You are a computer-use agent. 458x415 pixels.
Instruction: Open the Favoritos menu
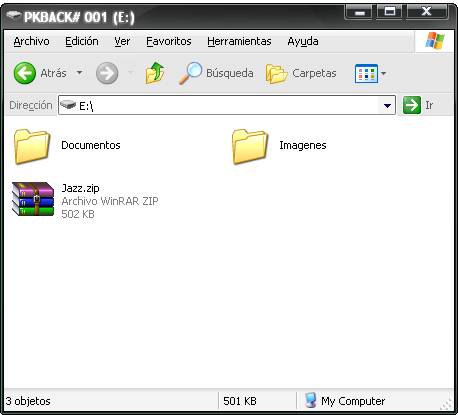pyautogui.click(x=169, y=41)
